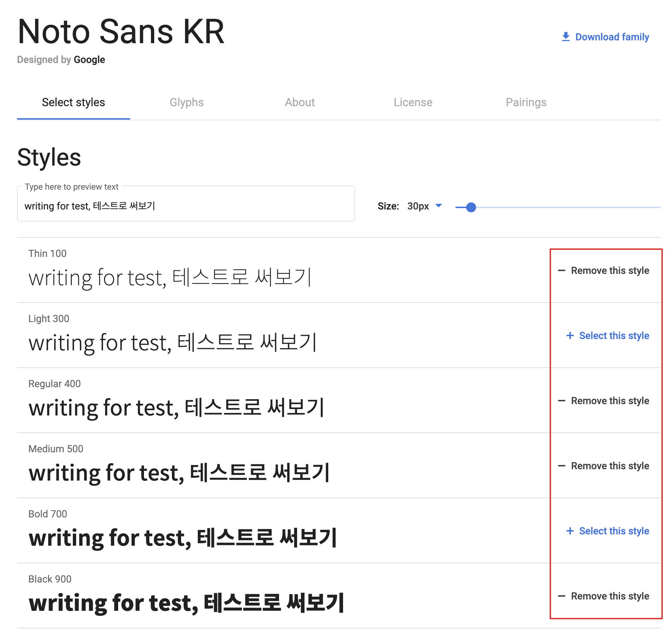Open the License tab
Image resolution: width=672 pixels, height=637 pixels.
(x=413, y=102)
